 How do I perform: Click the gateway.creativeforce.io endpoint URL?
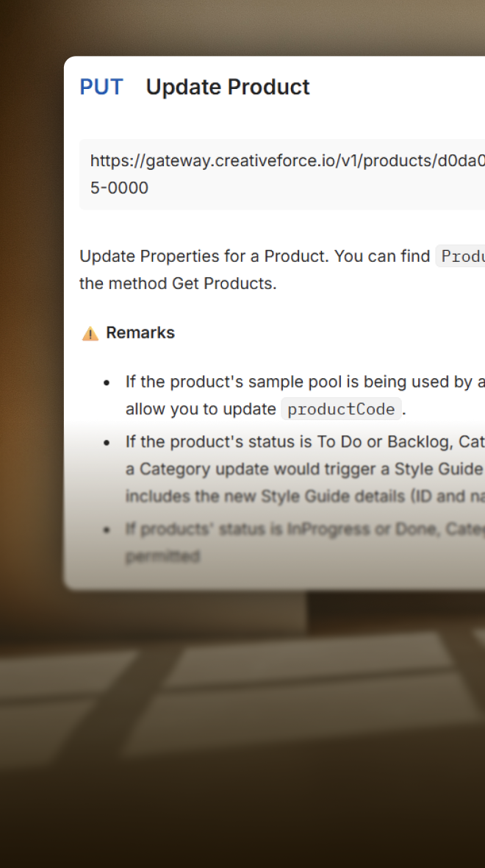287,160
